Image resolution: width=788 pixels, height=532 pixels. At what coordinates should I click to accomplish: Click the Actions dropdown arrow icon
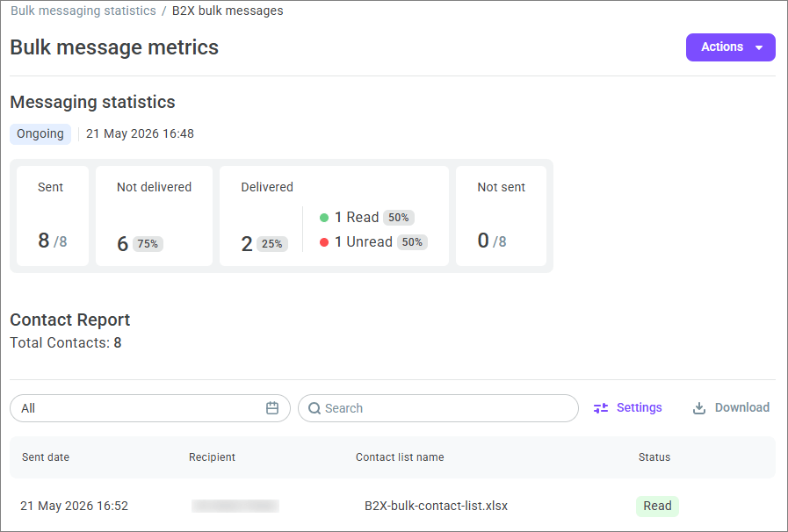759,47
